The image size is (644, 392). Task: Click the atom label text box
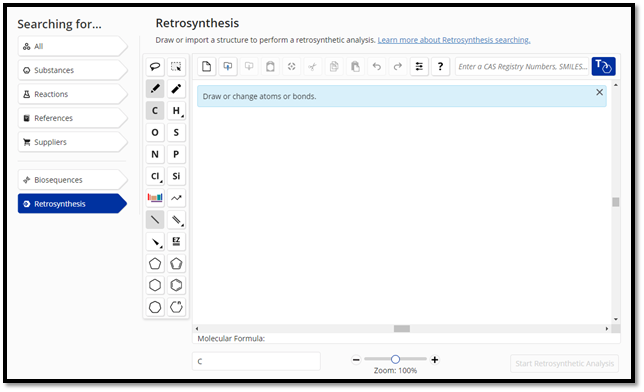pos(256,361)
